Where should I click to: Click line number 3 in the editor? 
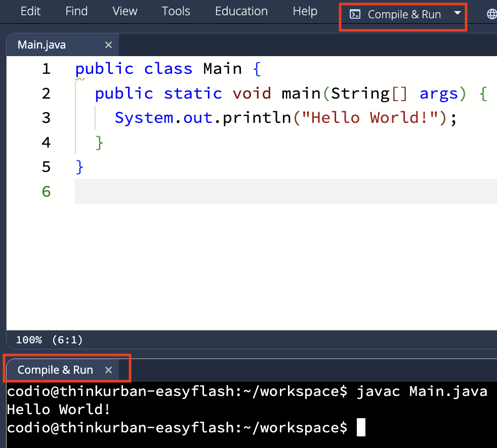(46, 117)
